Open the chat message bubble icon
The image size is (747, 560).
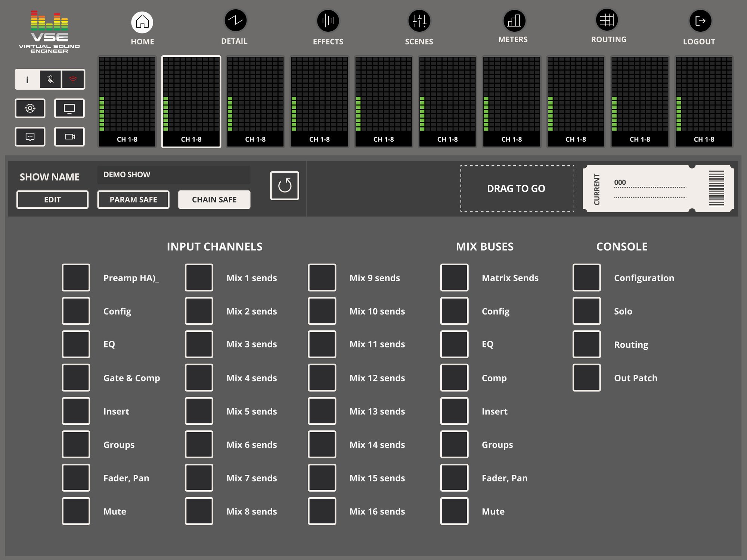click(30, 137)
